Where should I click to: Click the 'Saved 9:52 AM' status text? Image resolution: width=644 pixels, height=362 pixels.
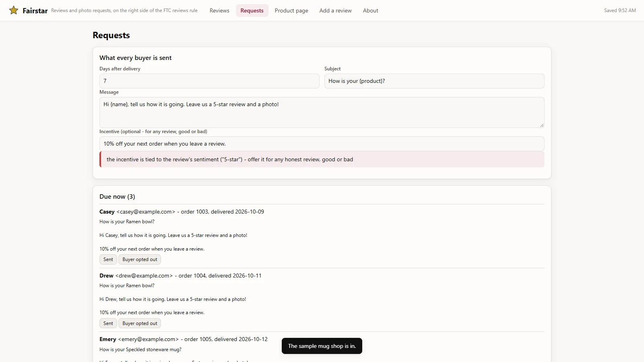[620, 10]
